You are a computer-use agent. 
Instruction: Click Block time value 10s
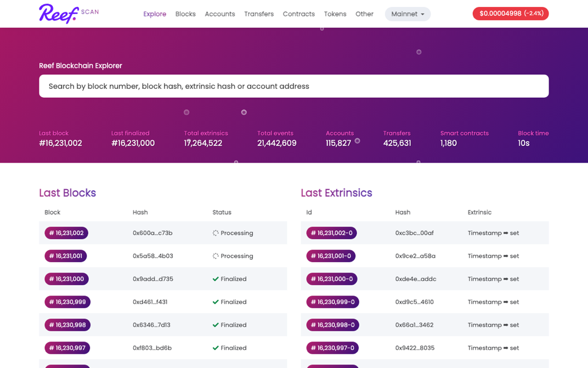click(523, 143)
